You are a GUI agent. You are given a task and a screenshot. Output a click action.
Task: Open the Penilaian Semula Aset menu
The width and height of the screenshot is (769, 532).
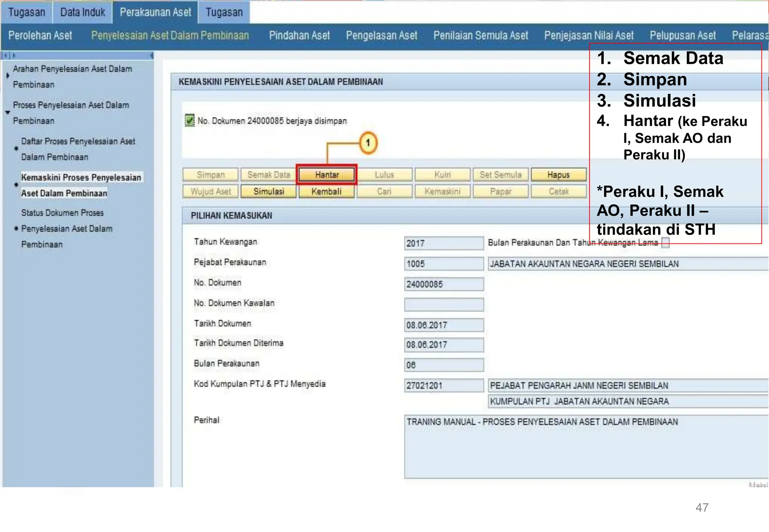pos(481,36)
